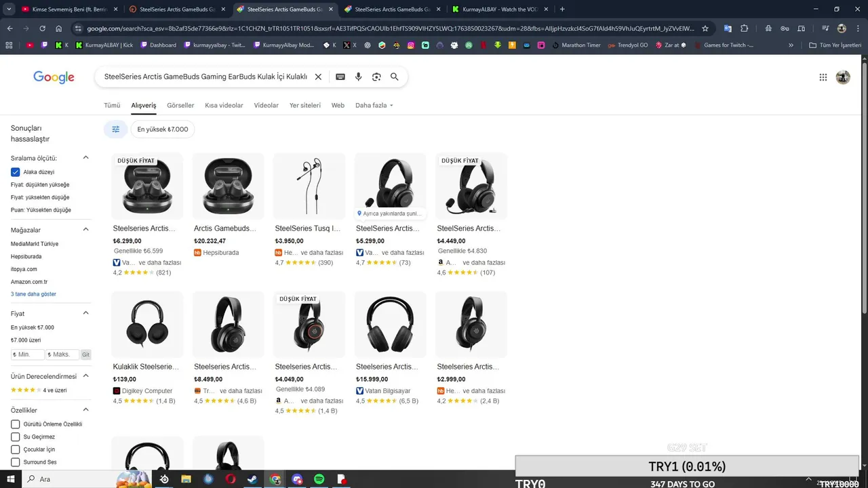The height and width of the screenshot is (488, 868).
Task: Open the media control icon in Chrome toolbar
Action: 825,28
